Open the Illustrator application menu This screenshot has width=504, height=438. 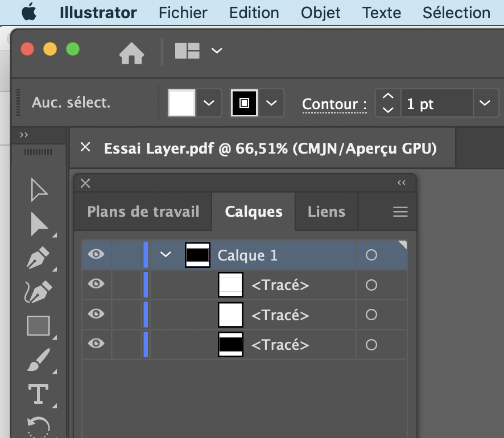(98, 13)
